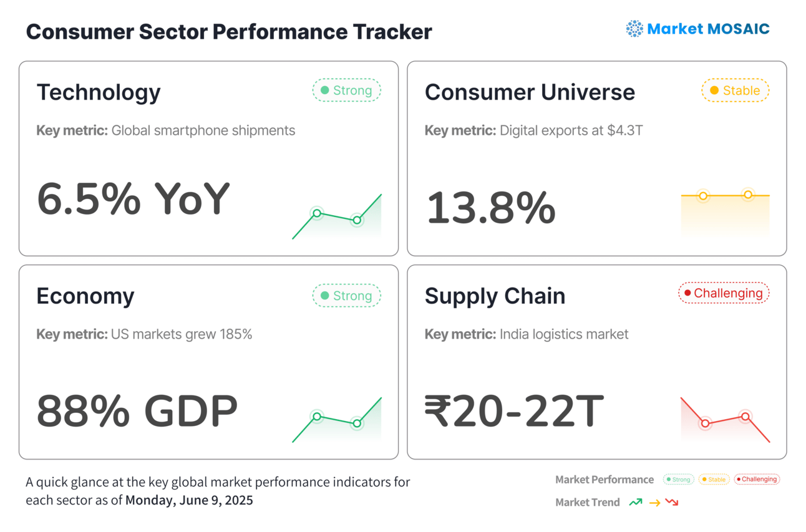
Task: Click the 88% GDP value on Economy card
Action: pos(137,412)
